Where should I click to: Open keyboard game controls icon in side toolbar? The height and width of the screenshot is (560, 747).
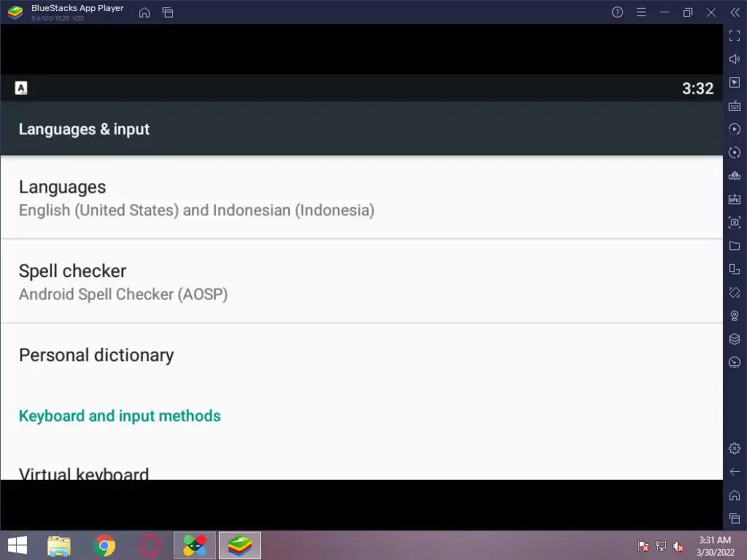735,106
